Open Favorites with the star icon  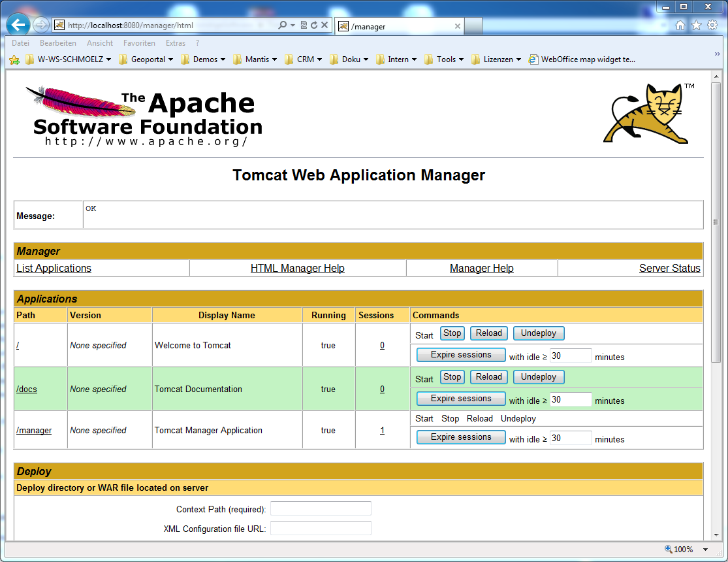696,25
